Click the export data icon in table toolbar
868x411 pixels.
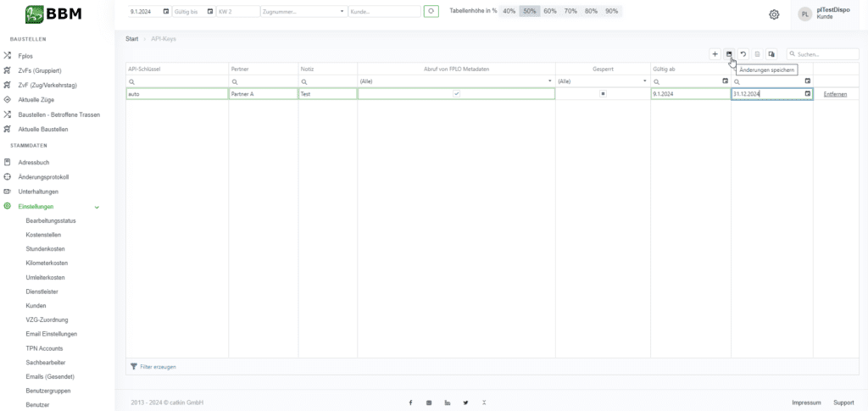(x=771, y=54)
